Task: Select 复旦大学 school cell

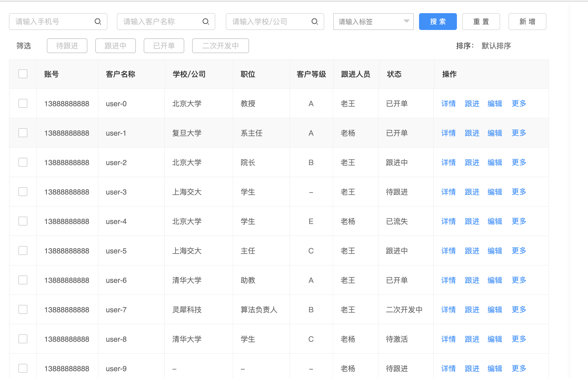Action: [187, 133]
